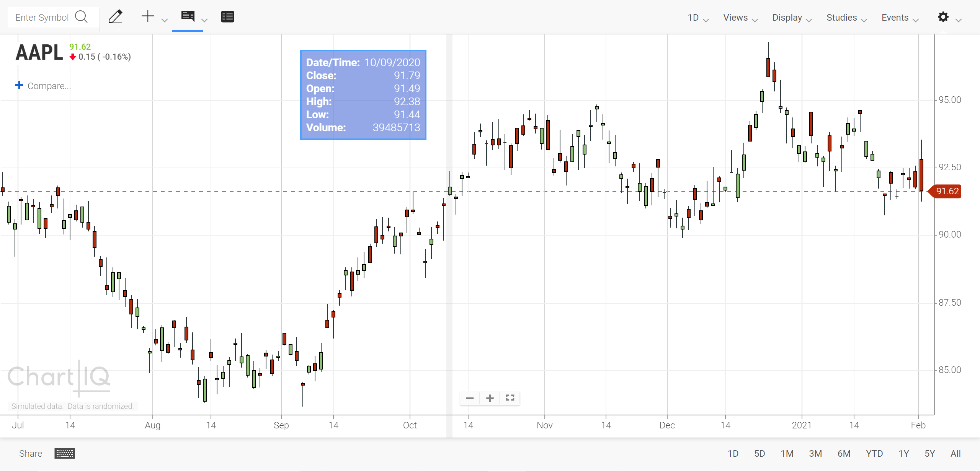Open the pencil drawing tool
This screenshot has width=980, height=472.
click(115, 17)
